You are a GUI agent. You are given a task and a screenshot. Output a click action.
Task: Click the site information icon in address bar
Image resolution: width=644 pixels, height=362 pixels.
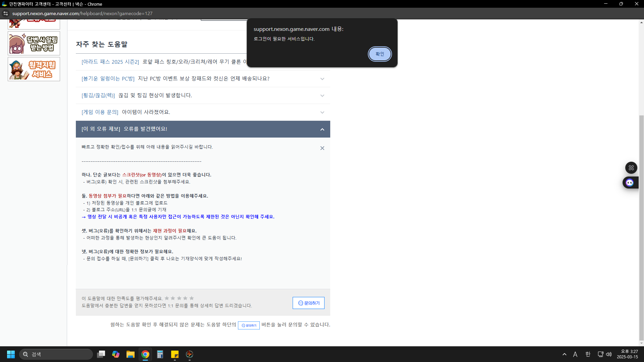[x=6, y=13]
